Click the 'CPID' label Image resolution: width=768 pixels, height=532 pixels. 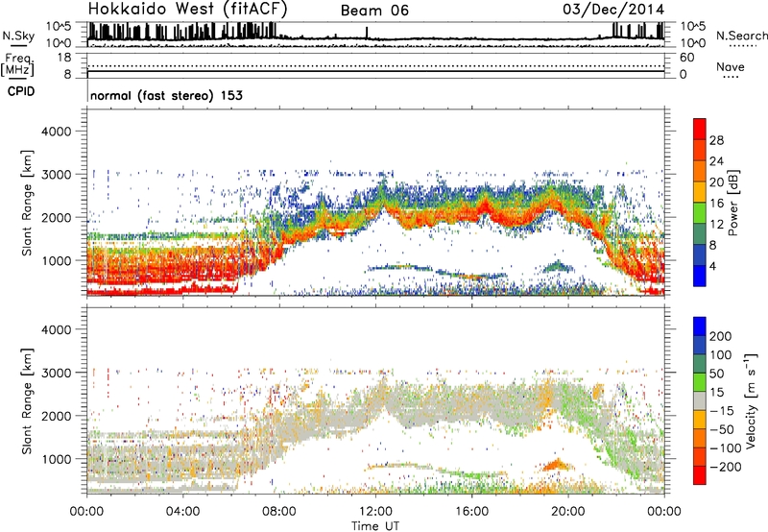[21, 91]
